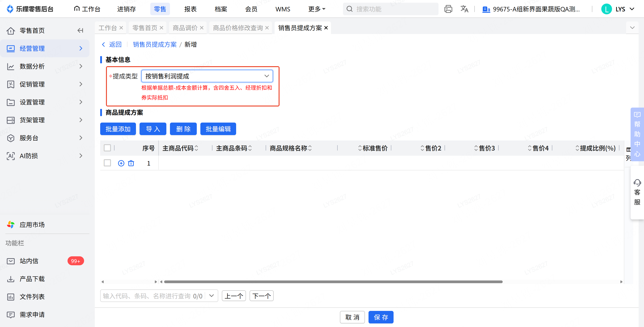The height and width of the screenshot is (327, 644).
Task: Click the 经营管理 monitor icon
Action: [11, 49]
